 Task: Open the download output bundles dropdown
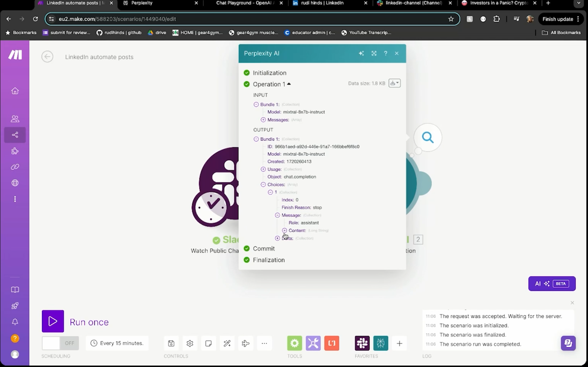(394, 83)
